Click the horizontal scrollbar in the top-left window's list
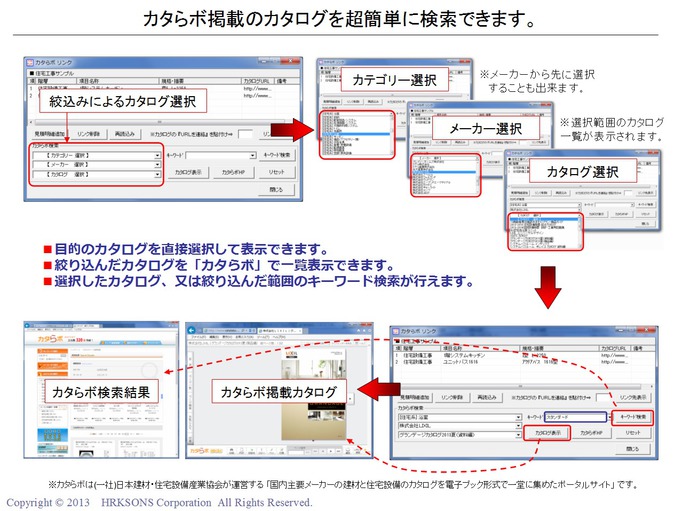 click(159, 122)
